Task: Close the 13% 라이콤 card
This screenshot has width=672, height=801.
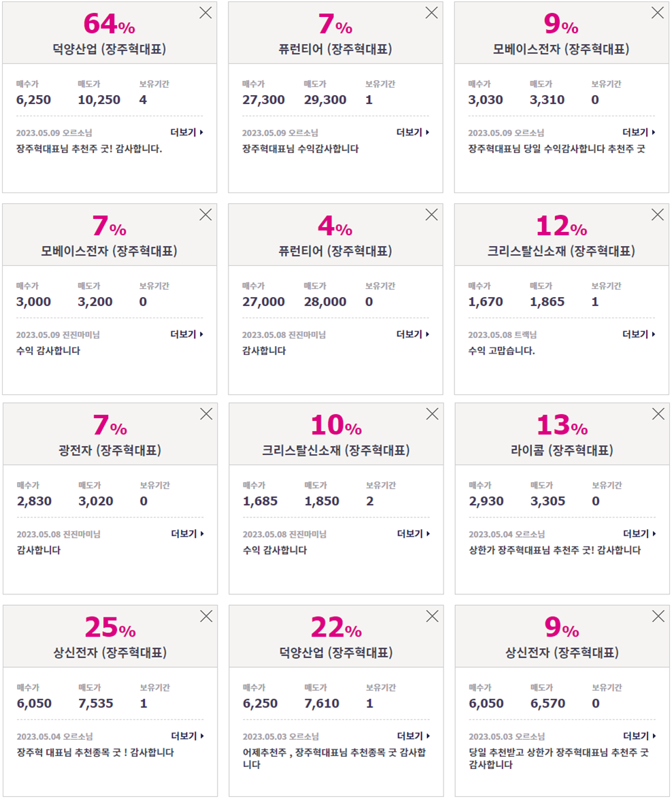Action: pos(658,414)
